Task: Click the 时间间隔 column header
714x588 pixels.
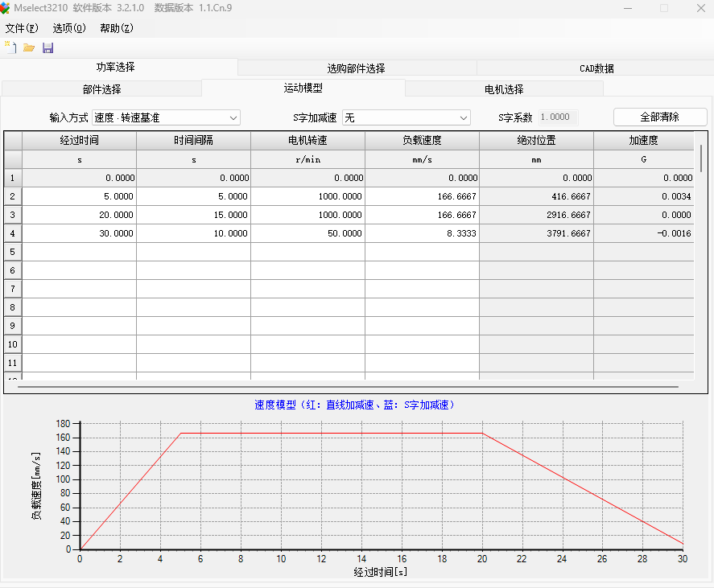Action: 193,141
